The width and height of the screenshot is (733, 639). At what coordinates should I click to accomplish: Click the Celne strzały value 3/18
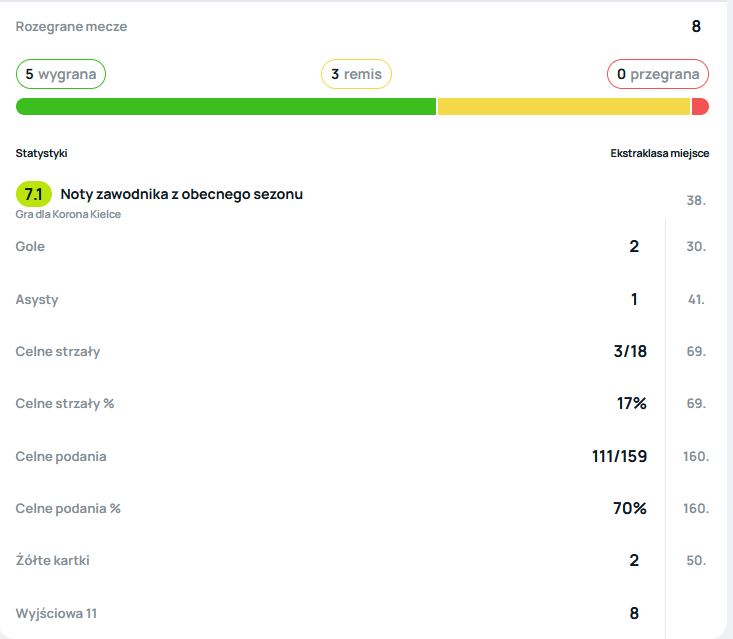[629, 351]
